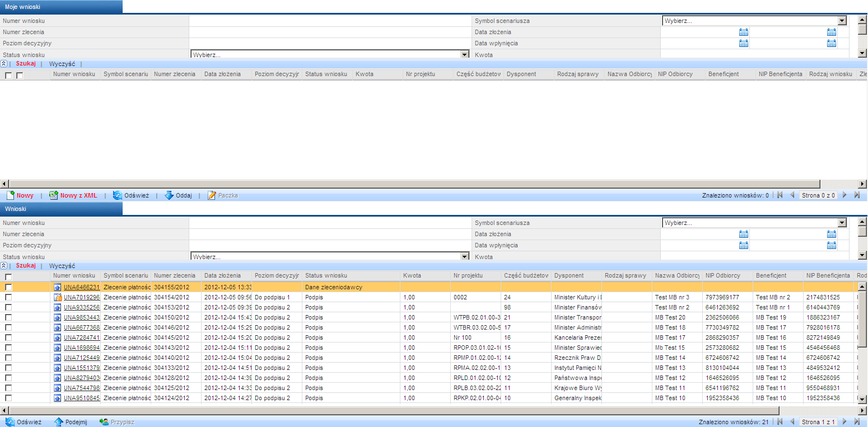Click the row icon beside UNA7125449
The width and height of the screenshot is (868, 427).
click(57, 358)
